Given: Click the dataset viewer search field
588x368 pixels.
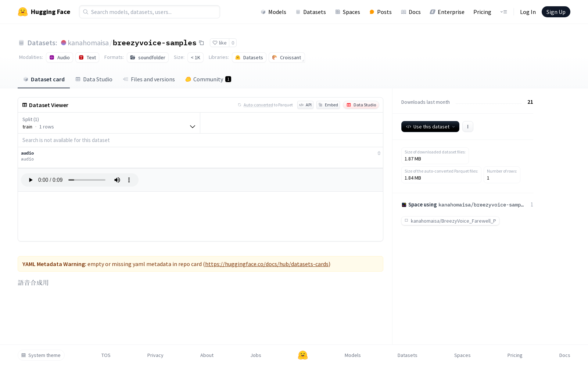Looking at the screenshot, I should tap(200, 140).
